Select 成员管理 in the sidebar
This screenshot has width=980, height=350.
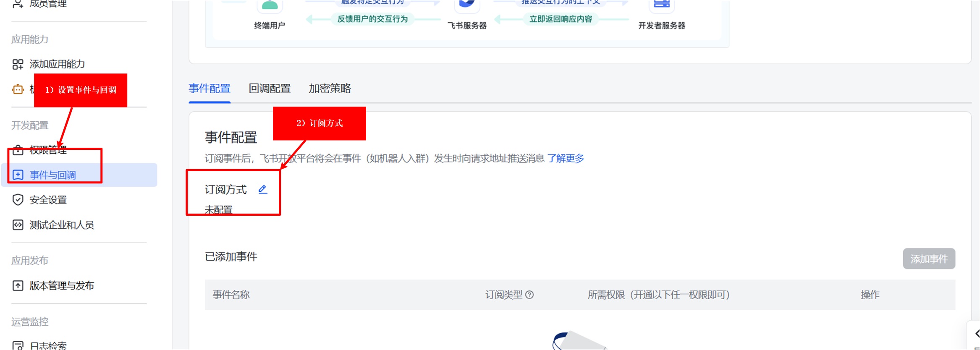(48, 4)
